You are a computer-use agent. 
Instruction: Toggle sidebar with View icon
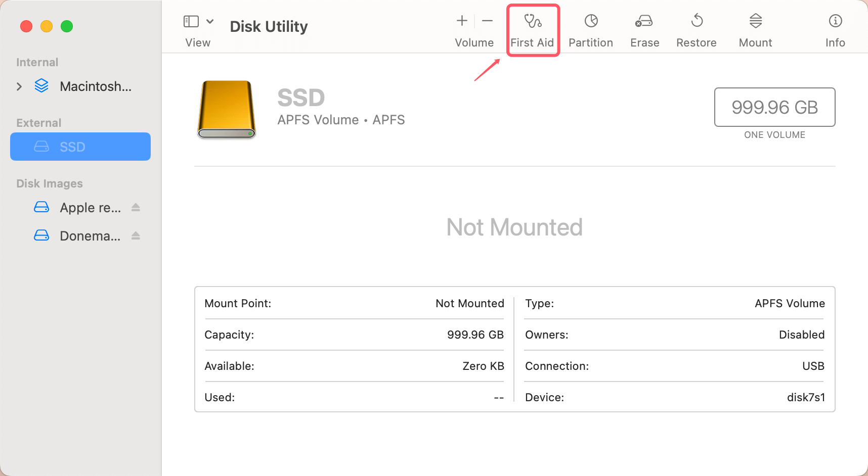tap(191, 21)
